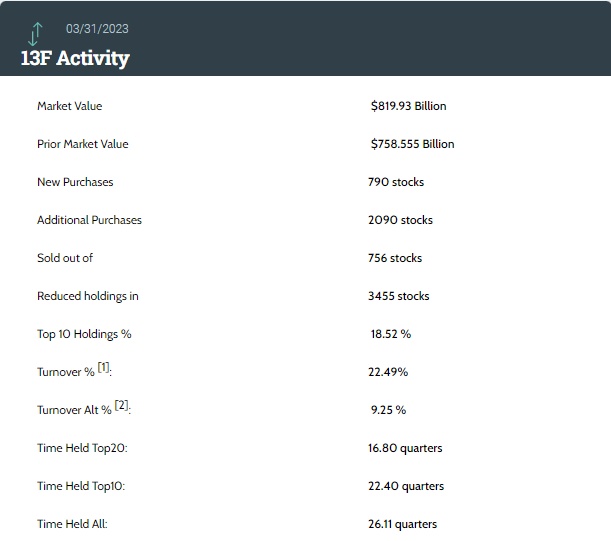Click the New Purchases label
This screenshot has height=541, width=611.
point(75,182)
